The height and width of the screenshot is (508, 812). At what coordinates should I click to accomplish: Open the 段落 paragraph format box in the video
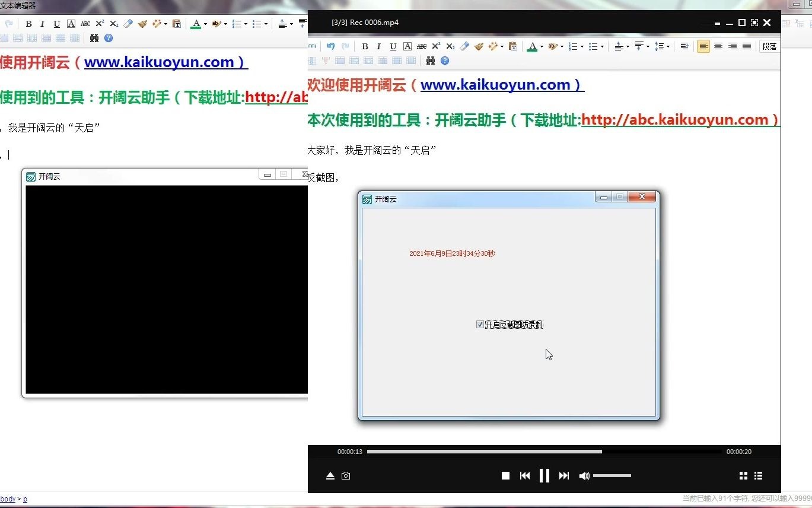tap(770, 46)
